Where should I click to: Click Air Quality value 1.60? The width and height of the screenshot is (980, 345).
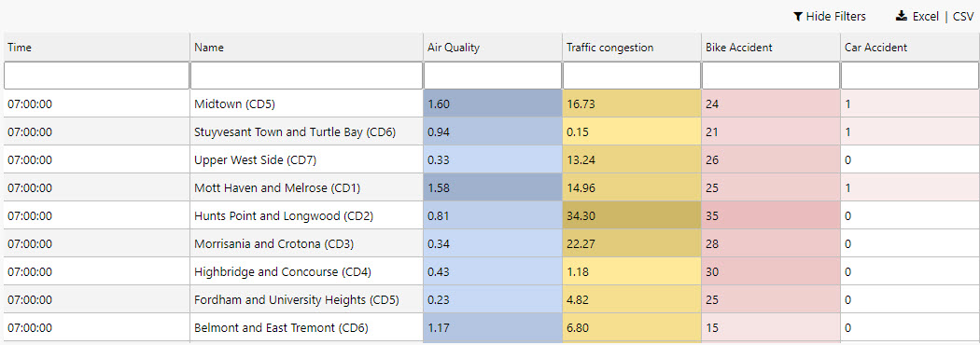click(x=493, y=103)
